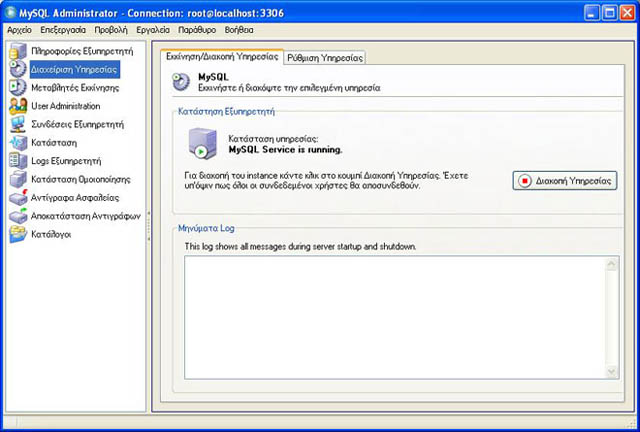Click the Μηνύματα Log group label

(206, 228)
